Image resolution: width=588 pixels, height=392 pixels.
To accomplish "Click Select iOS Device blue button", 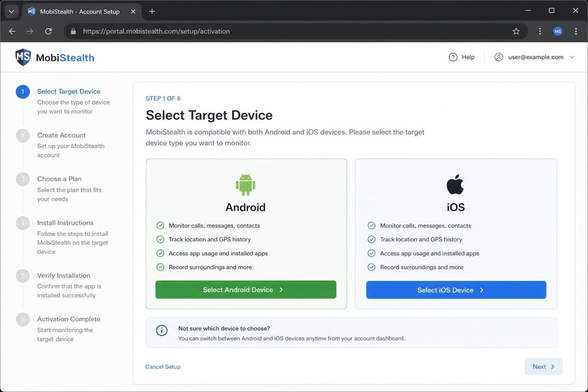I will [456, 290].
